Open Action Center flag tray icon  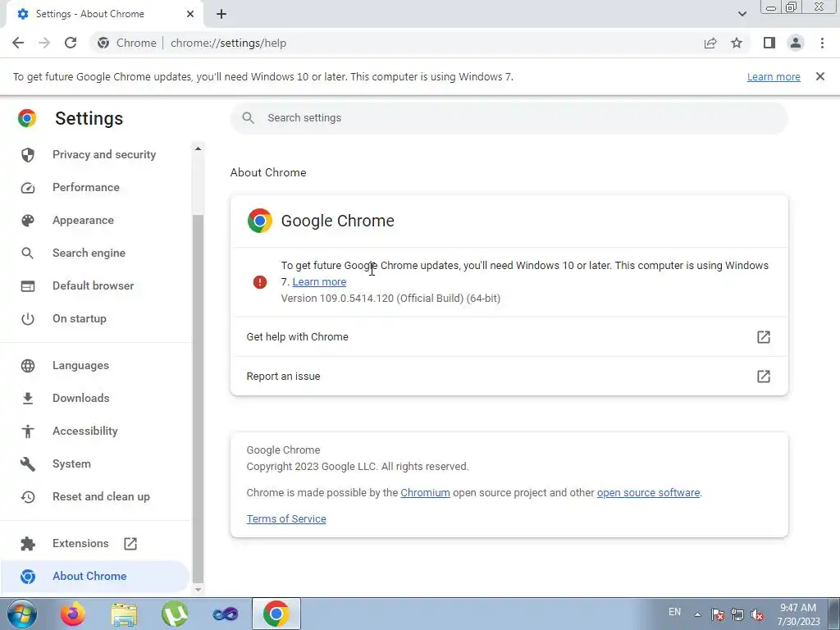(x=718, y=615)
